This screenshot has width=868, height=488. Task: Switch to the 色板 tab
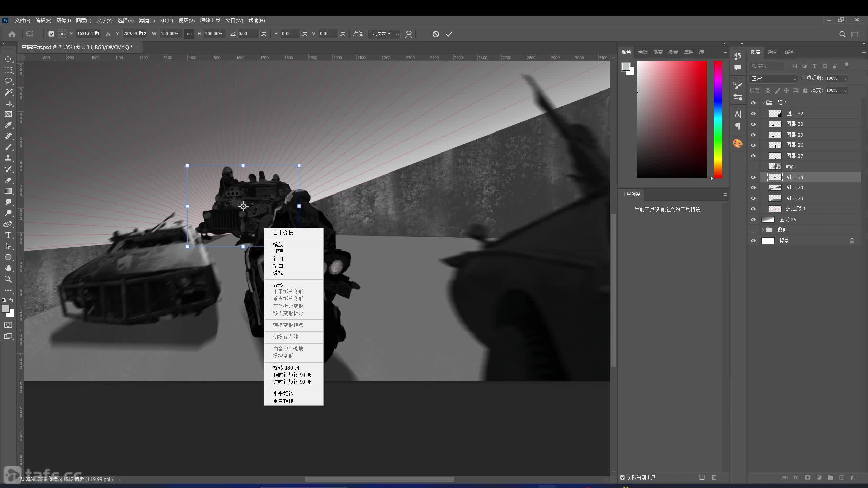click(643, 52)
